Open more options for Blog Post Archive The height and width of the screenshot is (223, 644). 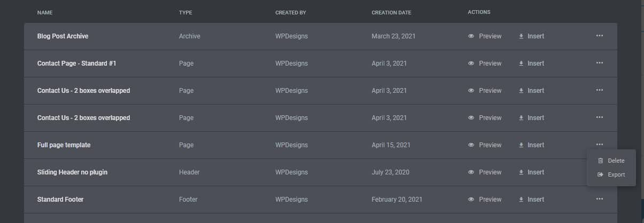tap(599, 36)
